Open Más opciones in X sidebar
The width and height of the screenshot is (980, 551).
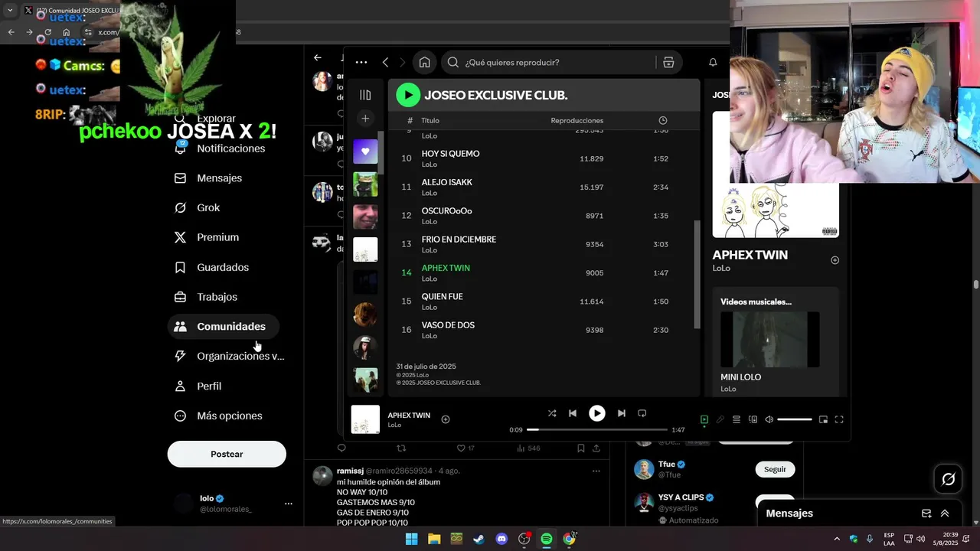pos(219,416)
